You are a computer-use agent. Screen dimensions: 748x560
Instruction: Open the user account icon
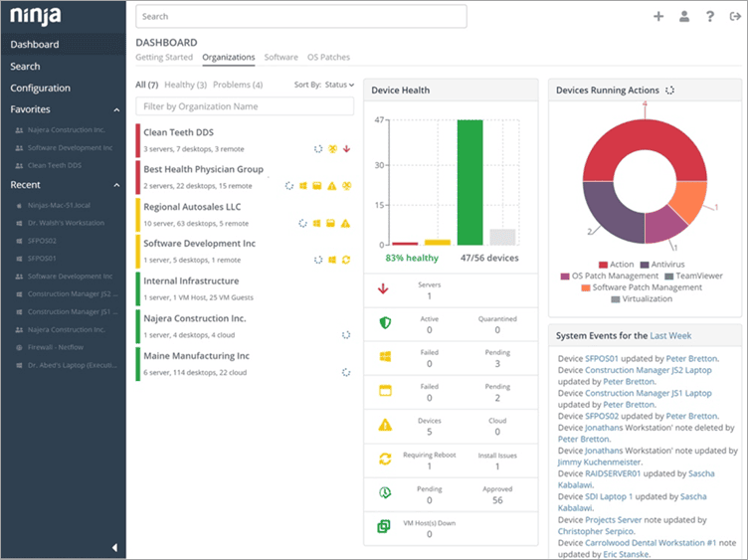[x=684, y=17]
